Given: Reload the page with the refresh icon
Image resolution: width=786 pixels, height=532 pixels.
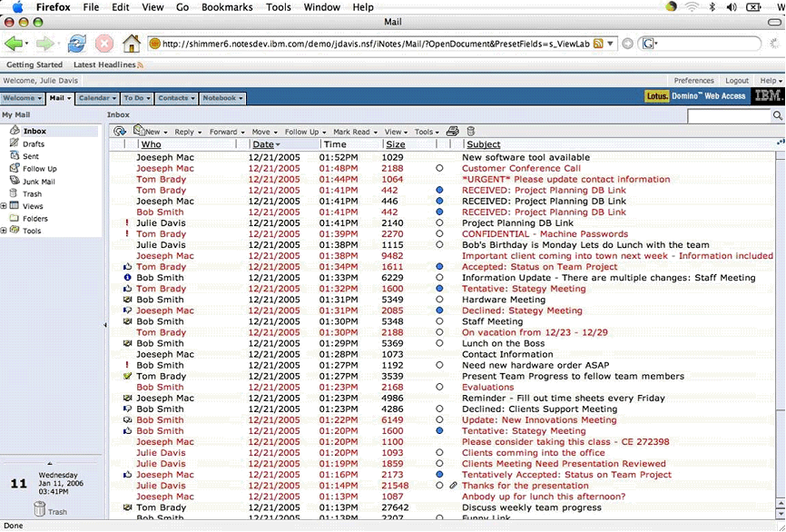Looking at the screenshot, I should [x=77, y=44].
